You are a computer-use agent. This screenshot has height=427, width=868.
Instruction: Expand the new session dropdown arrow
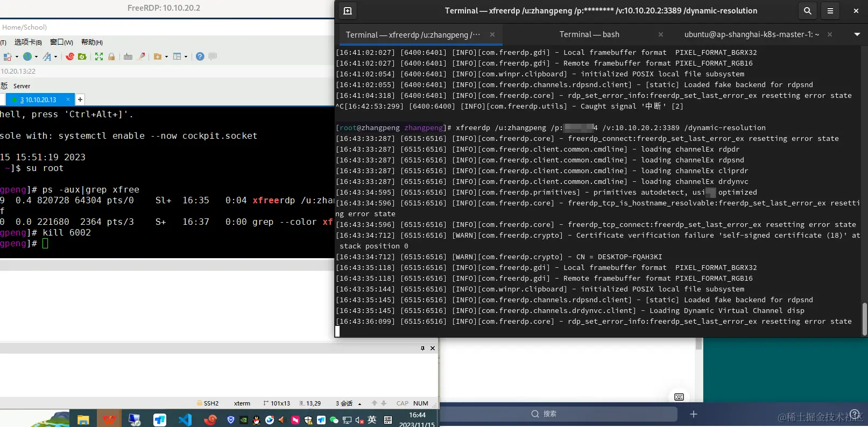[x=17, y=56]
